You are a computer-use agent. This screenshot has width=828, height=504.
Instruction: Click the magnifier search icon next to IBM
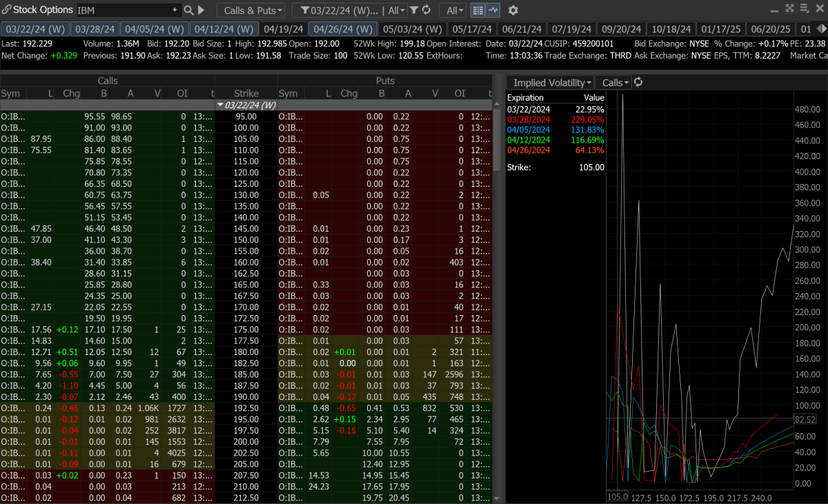point(189,10)
